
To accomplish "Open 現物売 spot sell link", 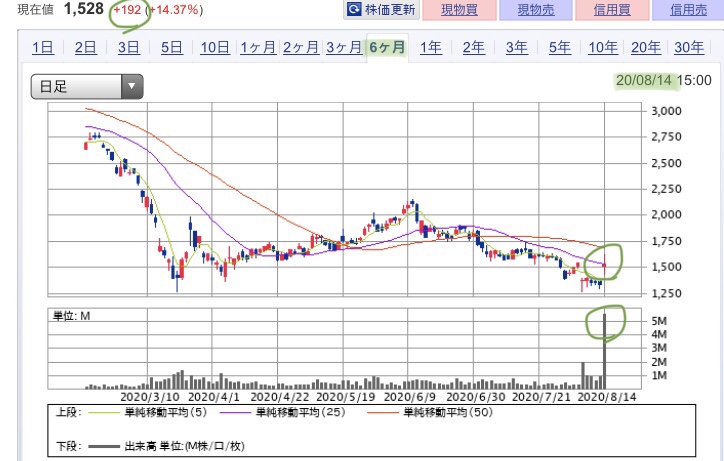I will point(536,9).
